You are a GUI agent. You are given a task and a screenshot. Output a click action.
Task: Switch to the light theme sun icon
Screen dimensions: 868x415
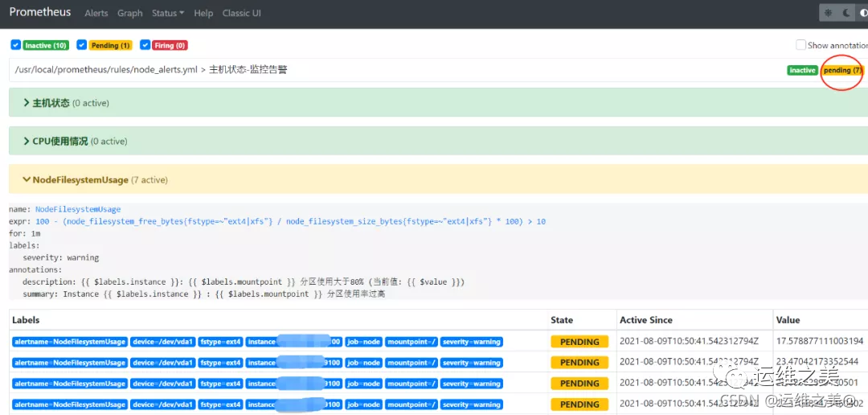tap(829, 13)
